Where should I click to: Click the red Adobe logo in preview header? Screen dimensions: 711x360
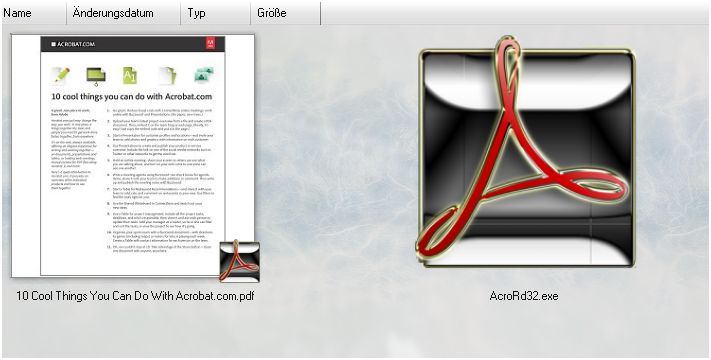point(210,43)
